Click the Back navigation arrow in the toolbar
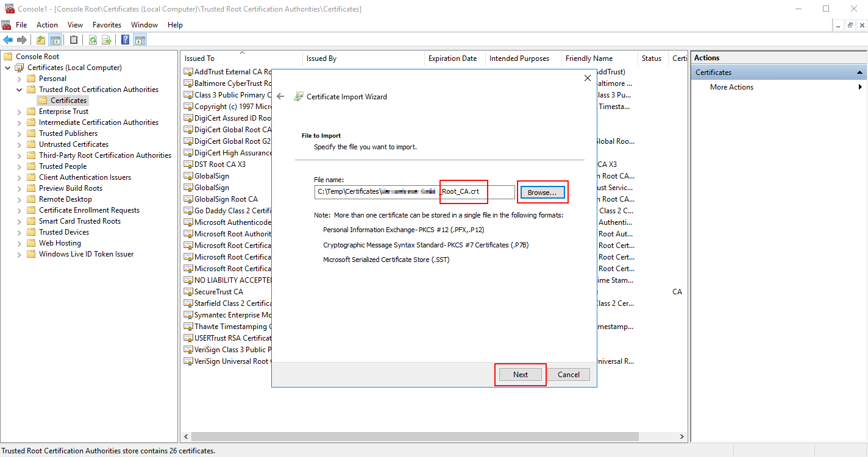 point(8,39)
